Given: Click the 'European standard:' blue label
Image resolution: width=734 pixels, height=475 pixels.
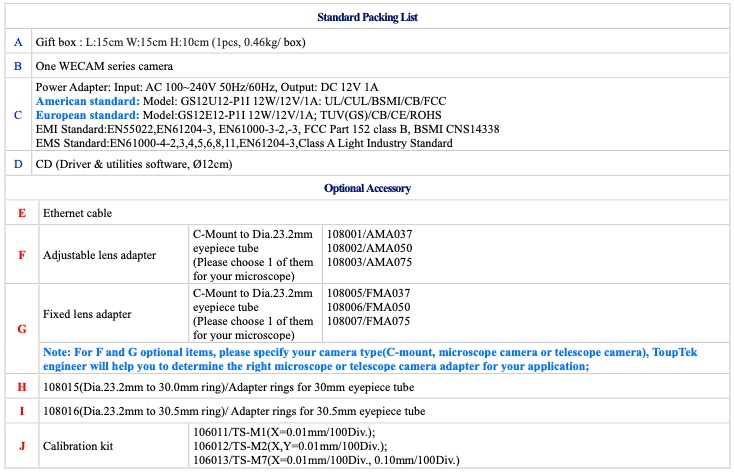Looking at the screenshot, I should 88,115.
